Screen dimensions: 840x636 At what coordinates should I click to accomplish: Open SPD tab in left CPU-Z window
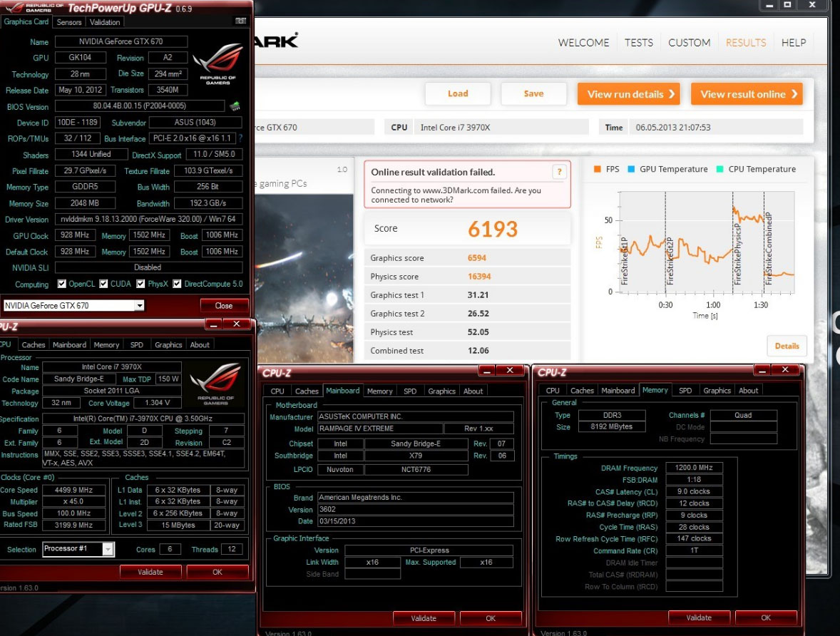[x=137, y=345]
